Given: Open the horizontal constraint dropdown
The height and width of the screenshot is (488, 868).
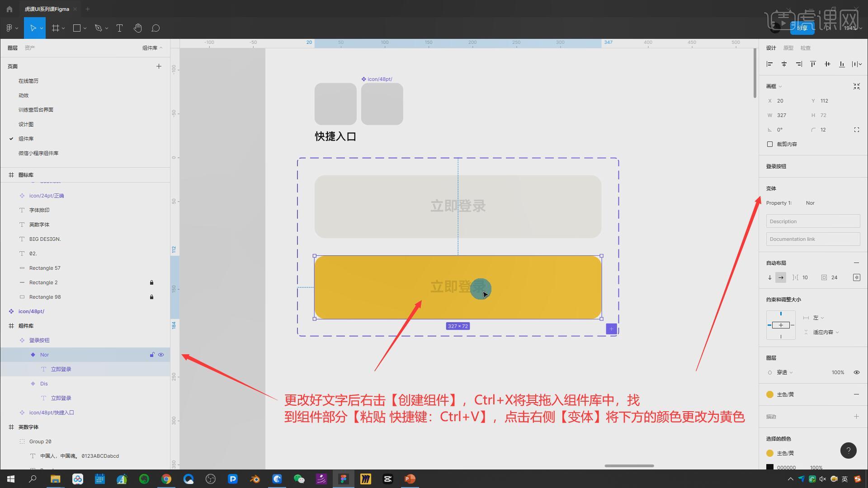Looking at the screenshot, I should point(818,318).
